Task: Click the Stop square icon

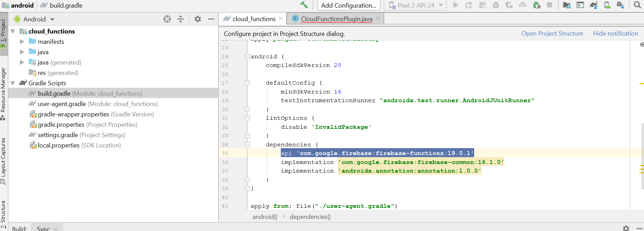Action: coord(550,5)
